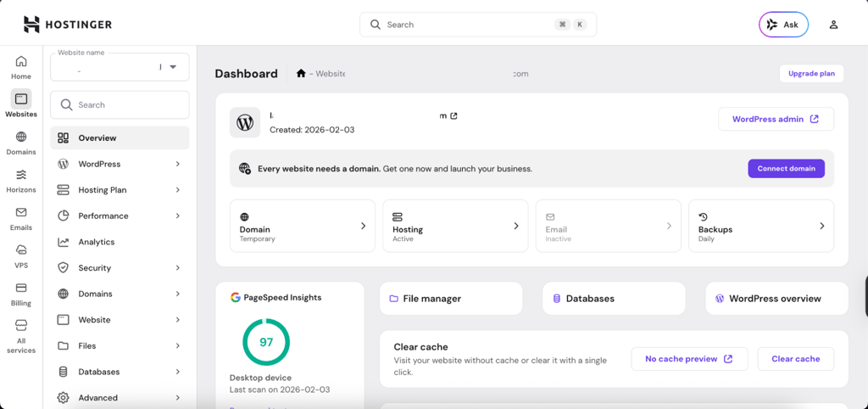Click the Ask AI assistant button
This screenshot has height=409, width=868.
783,25
